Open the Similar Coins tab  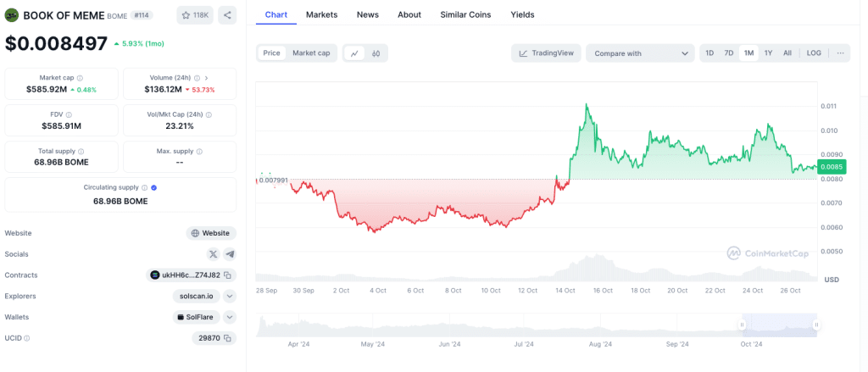point(465,15)
